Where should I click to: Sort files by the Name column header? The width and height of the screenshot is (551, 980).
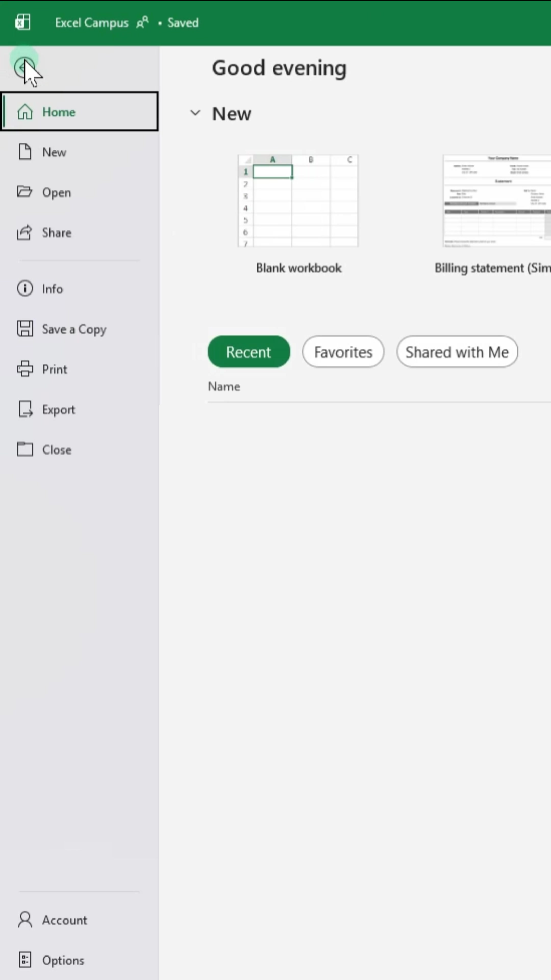click(224, 387)
